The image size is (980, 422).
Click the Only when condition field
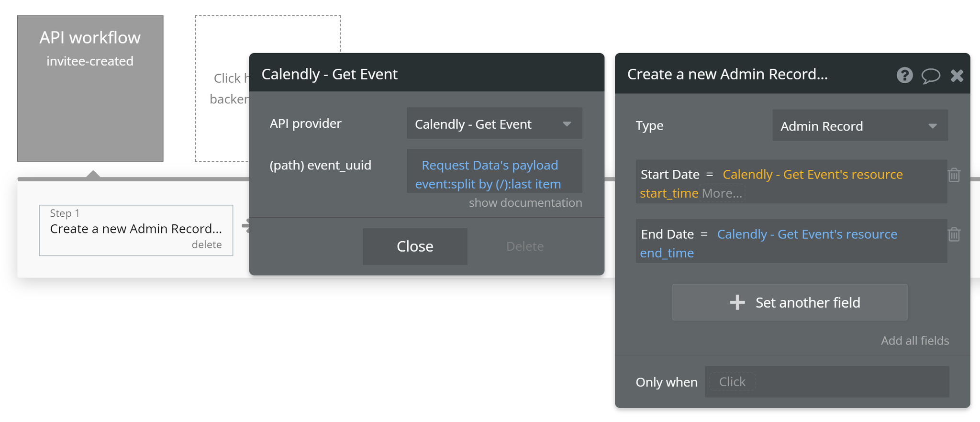click(x=827, y=382)
